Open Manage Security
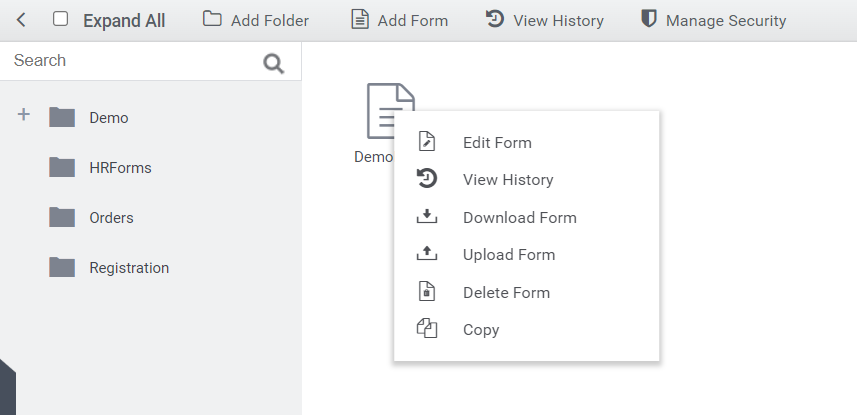 (x=713, y=20)
